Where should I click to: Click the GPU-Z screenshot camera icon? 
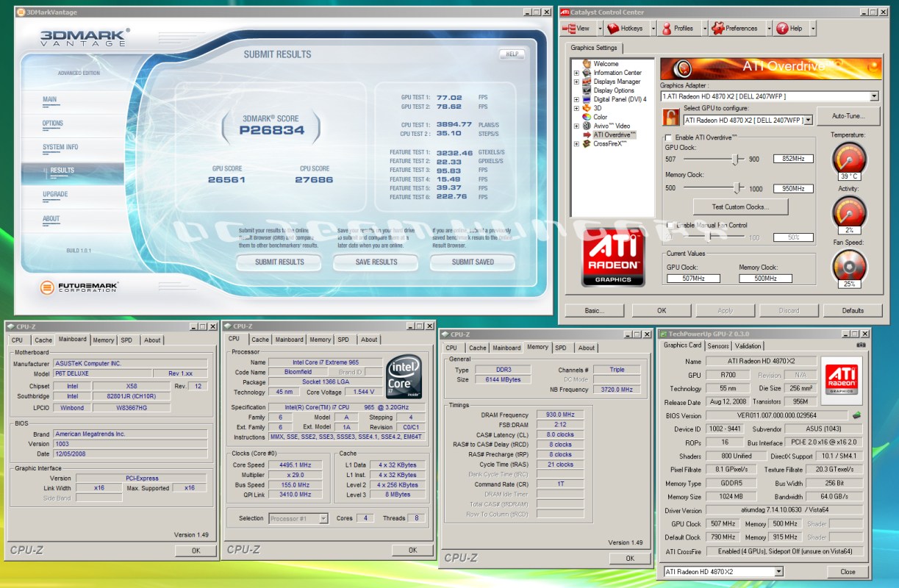(861, 344)
